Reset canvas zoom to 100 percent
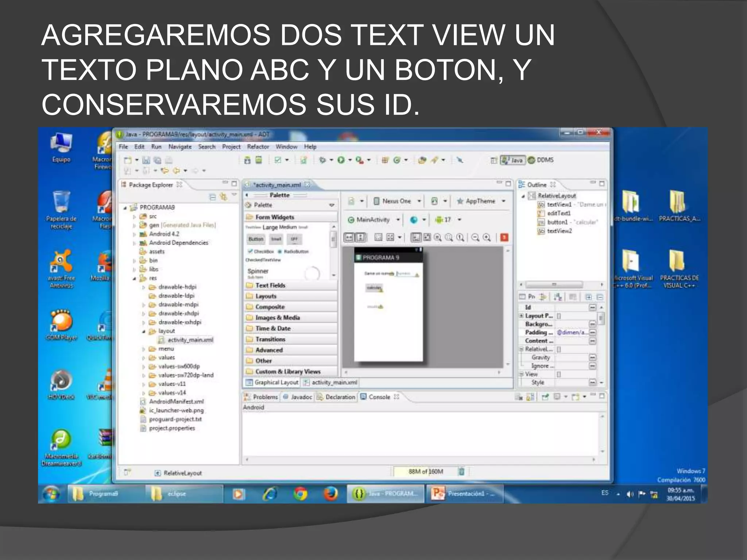 (x=460, y=238)
